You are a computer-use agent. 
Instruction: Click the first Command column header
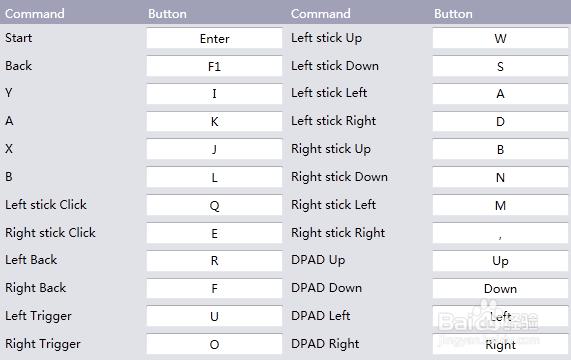click(x=35, y=14)
